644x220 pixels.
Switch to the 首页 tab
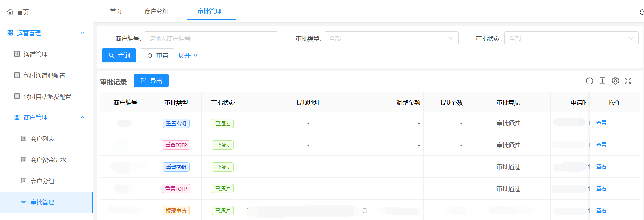pyautogui.click(x=116, y=12)
